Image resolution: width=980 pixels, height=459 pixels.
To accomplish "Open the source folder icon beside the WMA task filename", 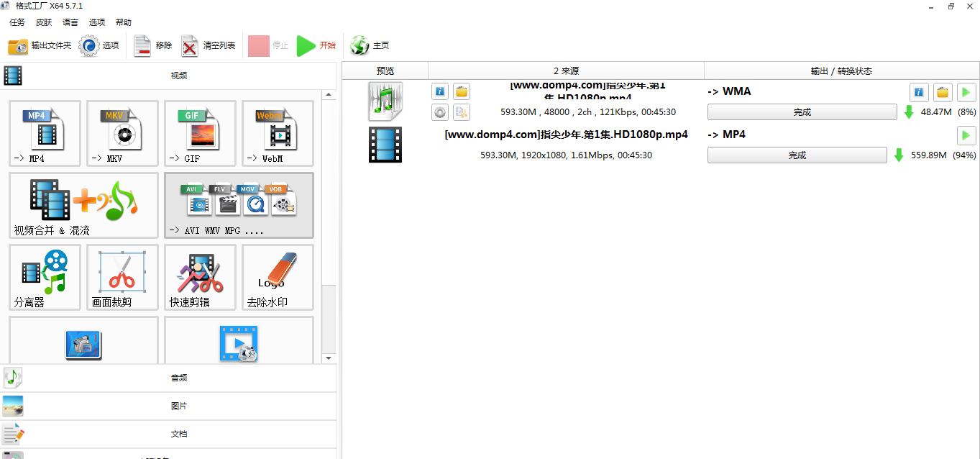I will point(462,91).
